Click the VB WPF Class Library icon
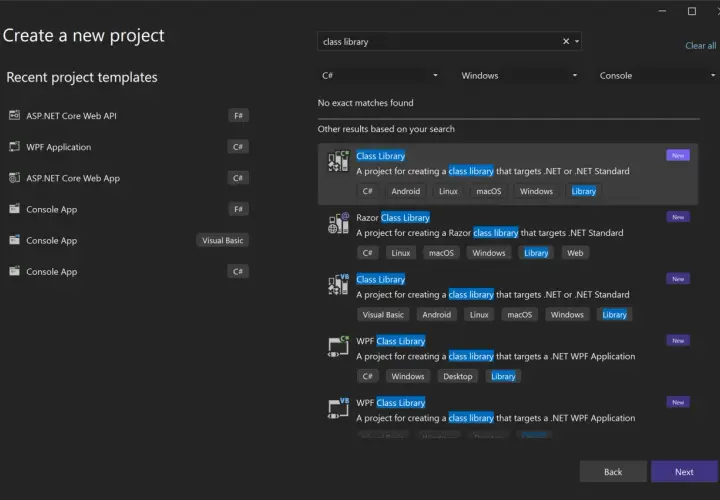The width and height of the screenshot is (720, 500). point(338,408)
